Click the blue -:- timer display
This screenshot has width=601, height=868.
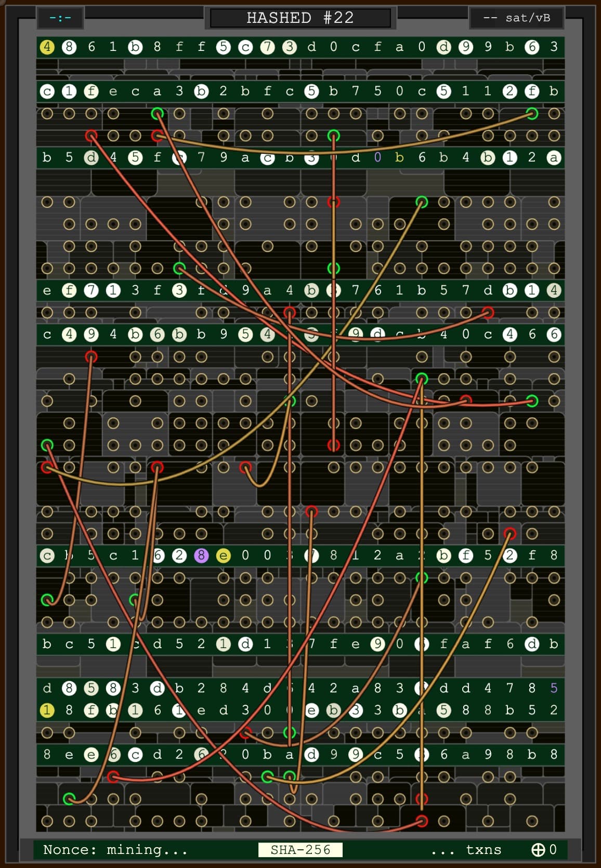coord(60,18)
